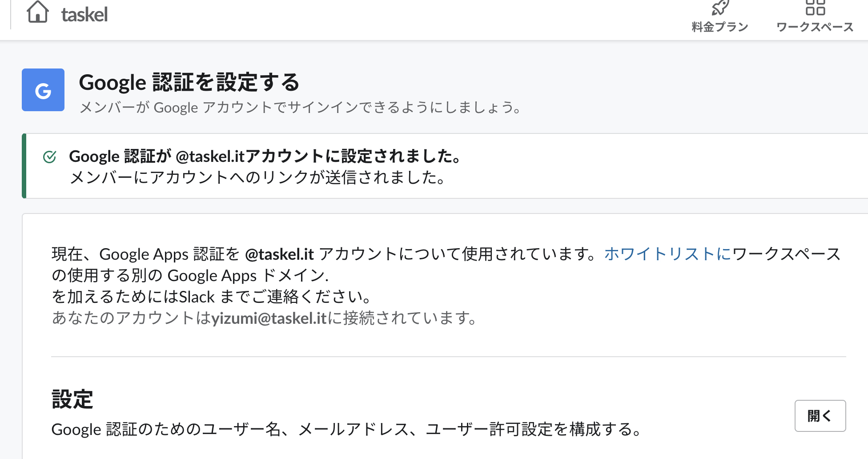
Task: Click bold @taskel.it in the paragraph
Action: coord(279,254)
